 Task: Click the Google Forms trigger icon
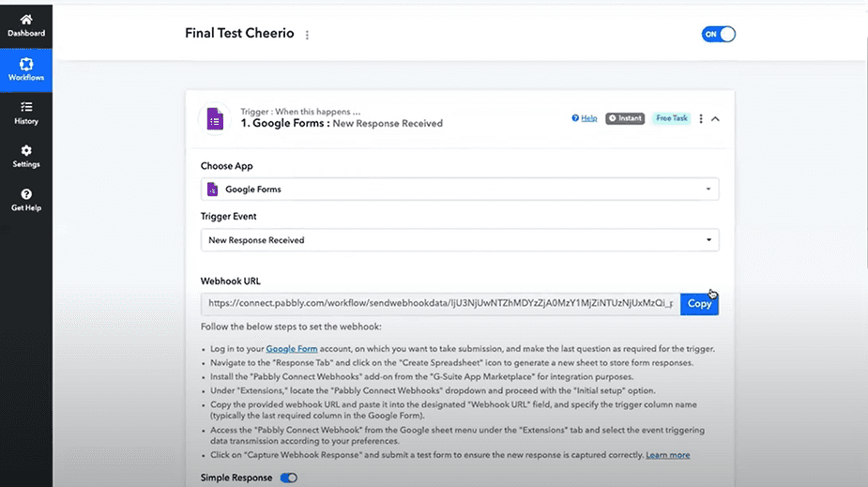pyautogui.click(x=214, y=119)
